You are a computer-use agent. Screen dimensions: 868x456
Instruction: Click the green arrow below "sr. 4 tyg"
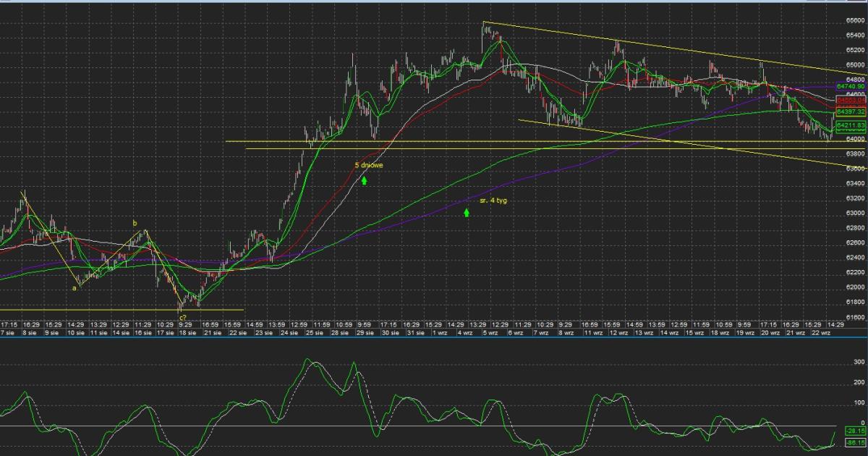tap(467, 212)
